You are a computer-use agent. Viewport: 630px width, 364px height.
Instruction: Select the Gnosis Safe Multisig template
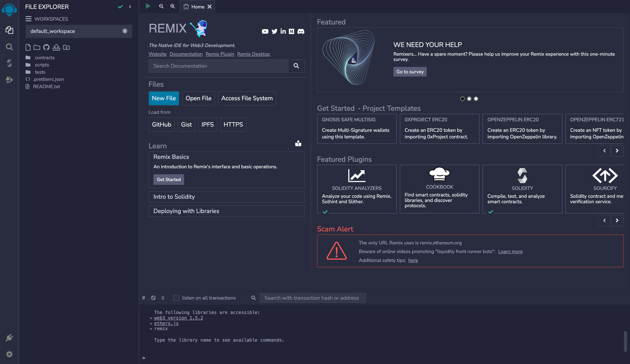(x=357, y=128)
